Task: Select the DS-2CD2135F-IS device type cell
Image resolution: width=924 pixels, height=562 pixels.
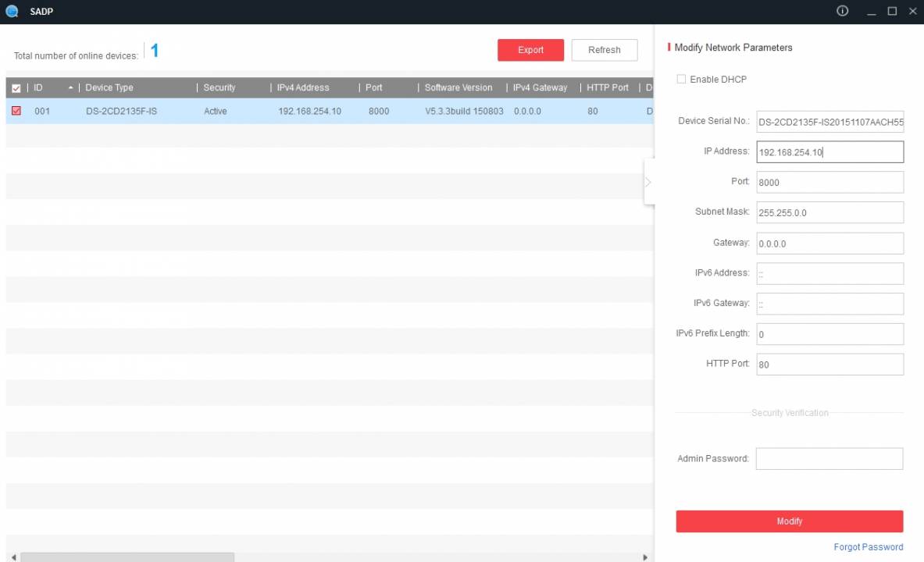Action: point(121,111)
